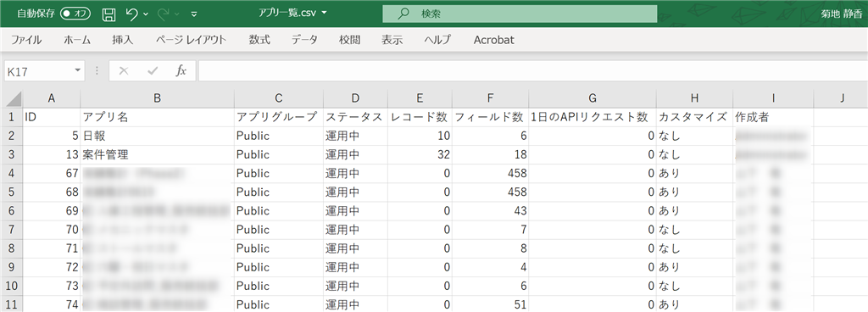The image size is (868, 312).
Task: Click the ID cell with value 74
Action: 52,304
